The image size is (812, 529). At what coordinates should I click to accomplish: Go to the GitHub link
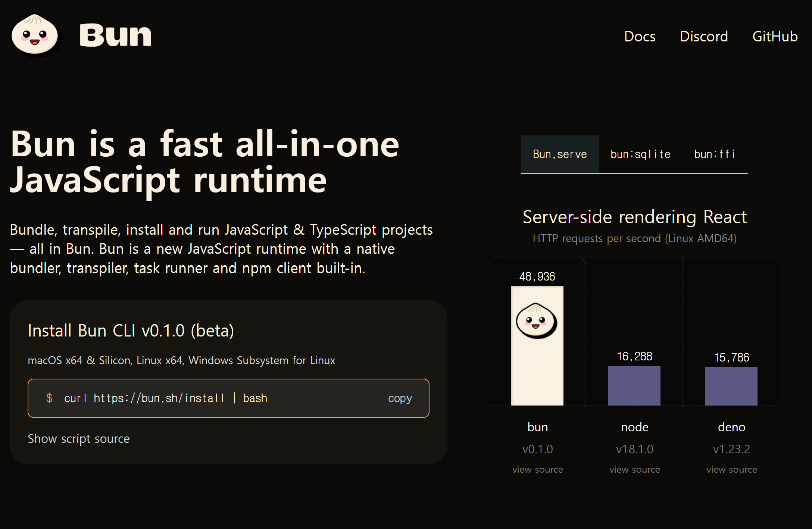(x=775, y=37)
